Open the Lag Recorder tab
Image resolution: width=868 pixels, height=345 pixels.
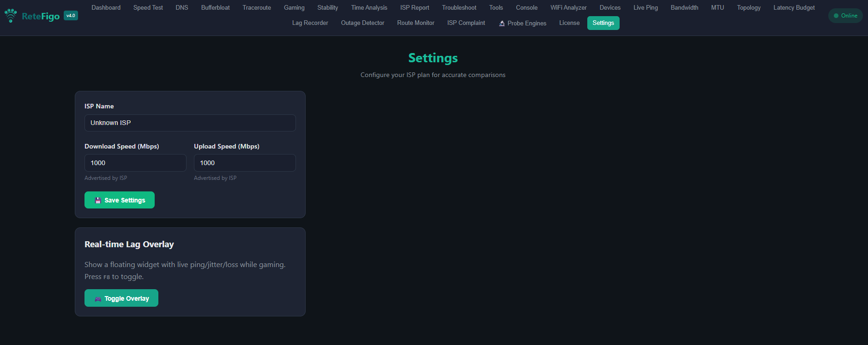tap(310, 23)
